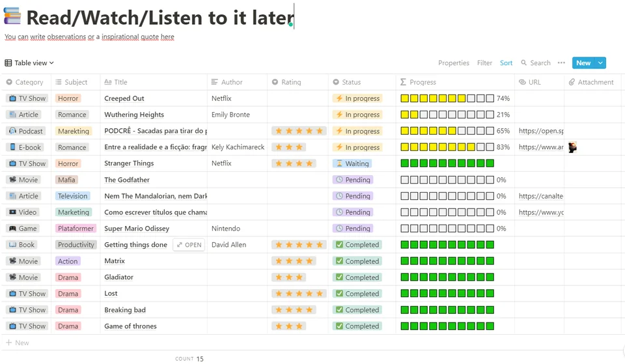Click the Action subject tag
The width and height of the screenshot is (625, 364).
coord(68,261)
